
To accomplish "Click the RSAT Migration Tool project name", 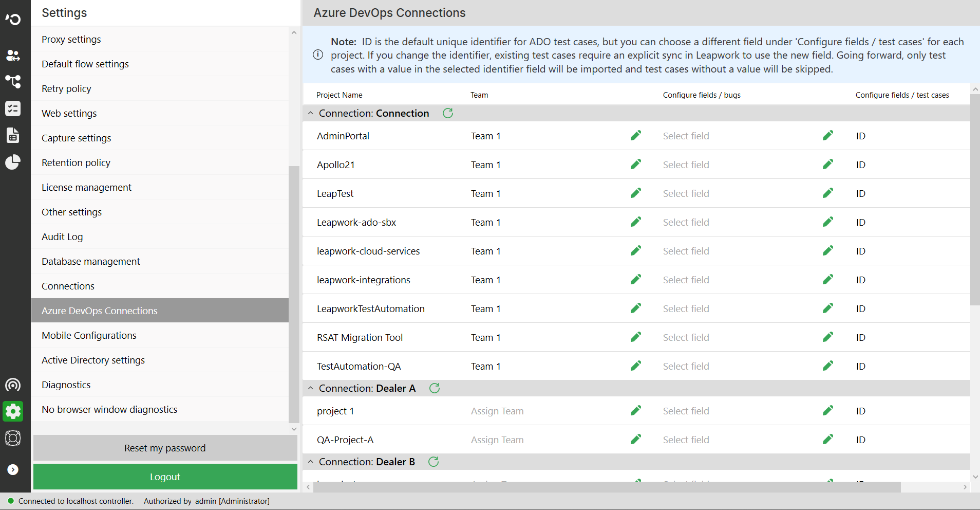I will coord(360,337).
